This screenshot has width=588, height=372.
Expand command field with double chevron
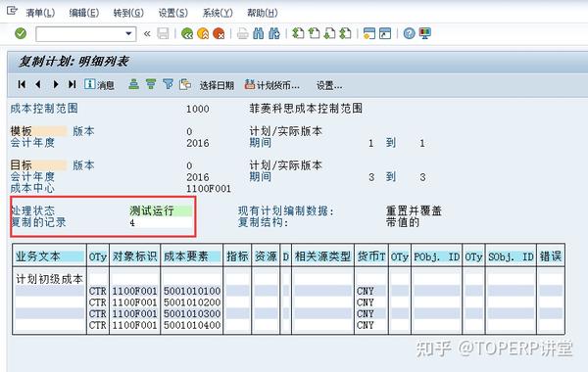pyautogui.click(x=147, y=34)
